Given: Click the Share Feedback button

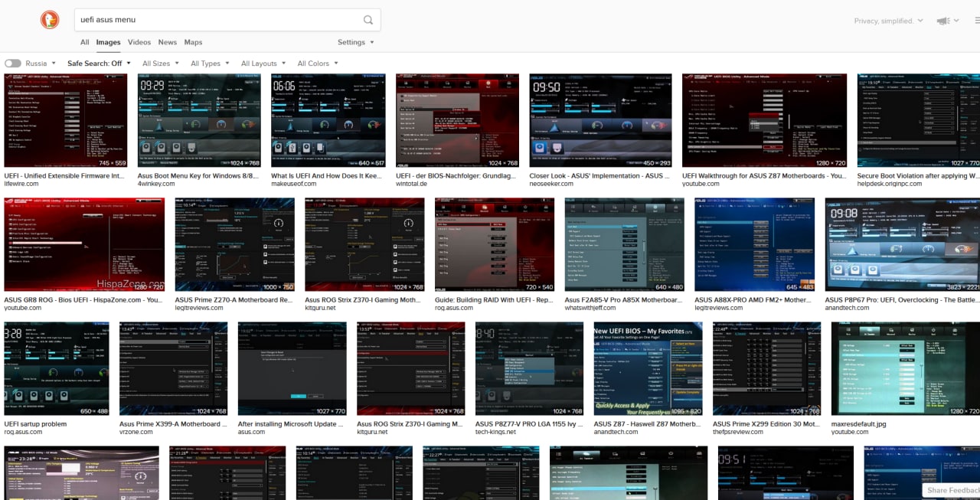Looking at the screenshot, I should [952, 490].
